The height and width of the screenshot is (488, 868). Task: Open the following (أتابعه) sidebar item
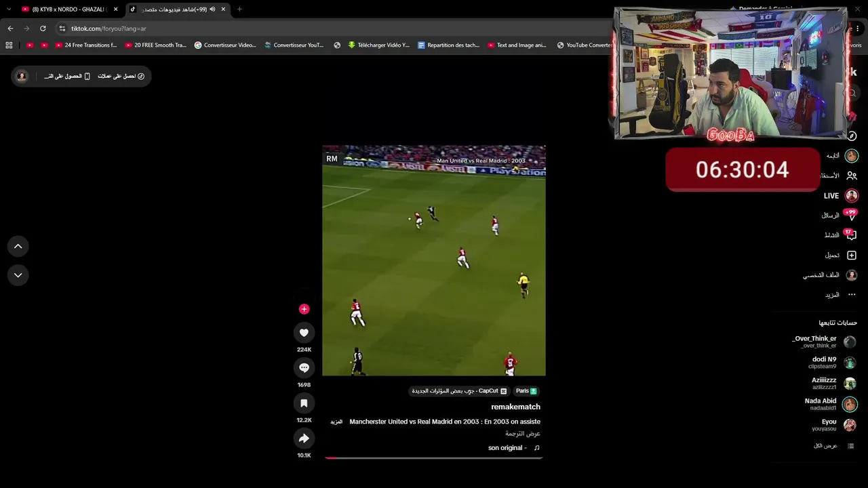click(x=842, y=156)
